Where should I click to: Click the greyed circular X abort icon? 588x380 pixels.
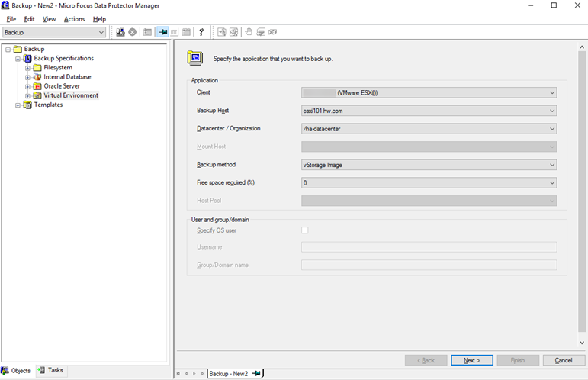(133, 32)
